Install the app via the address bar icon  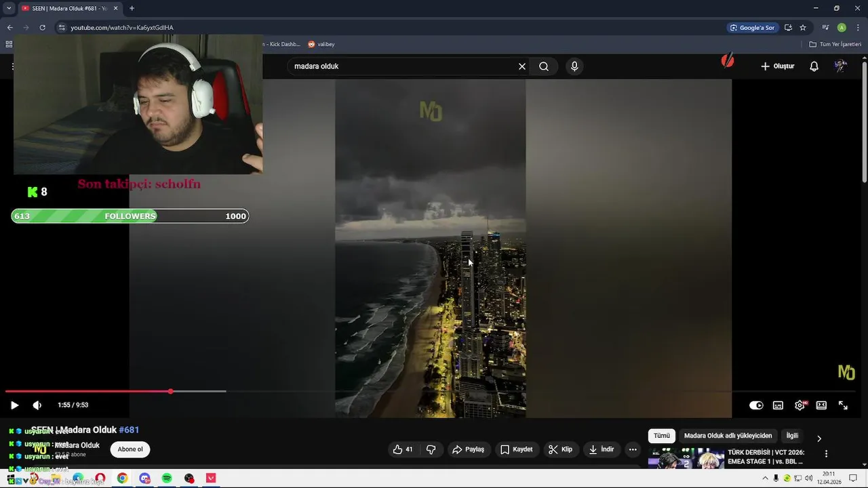pos(788,28)
